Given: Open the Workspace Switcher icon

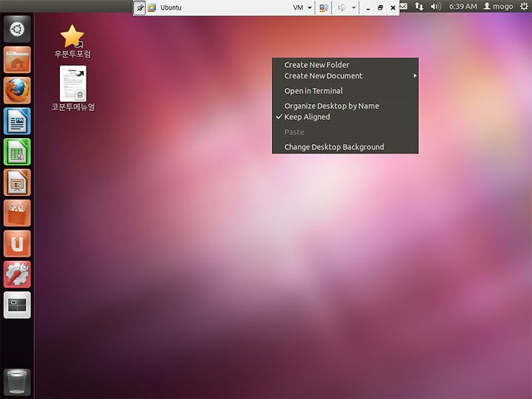Looking at the screenshot, I should (x=17, y=305).
